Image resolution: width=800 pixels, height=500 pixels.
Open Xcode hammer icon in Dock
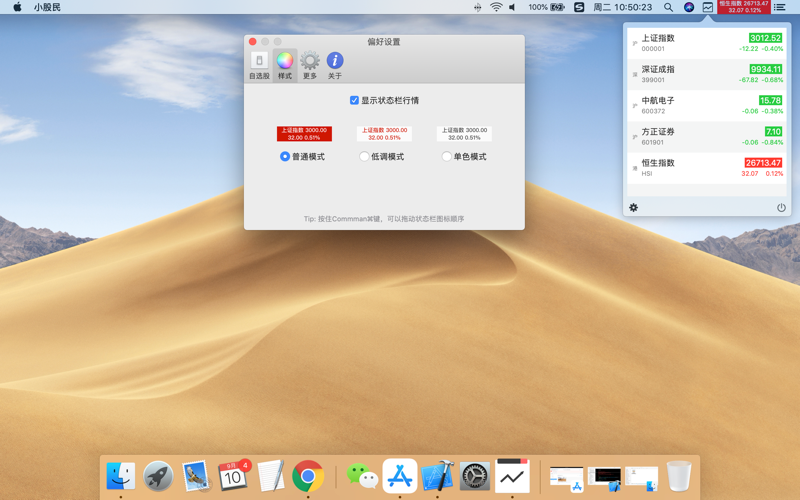coord(437,476)
